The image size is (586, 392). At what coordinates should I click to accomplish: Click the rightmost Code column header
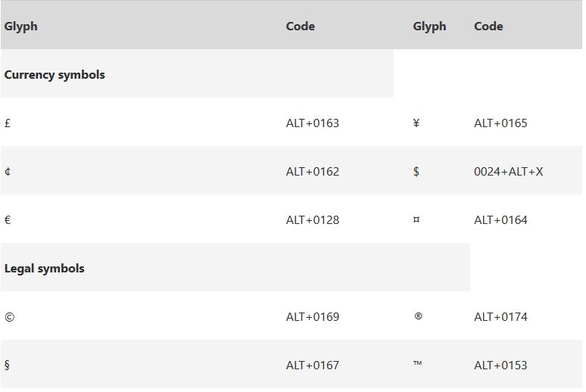488,26
